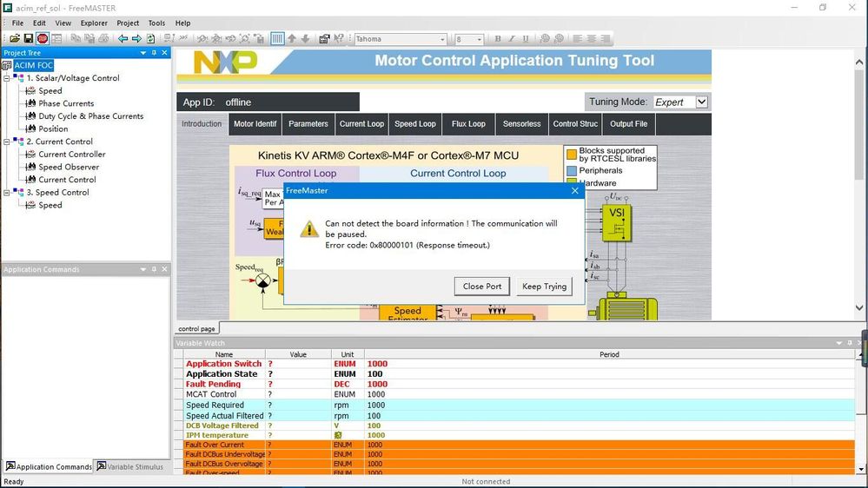Close the FreeMaster error dialog with X
The width and height of the screenshot is (868, 488).
(575, 191)
